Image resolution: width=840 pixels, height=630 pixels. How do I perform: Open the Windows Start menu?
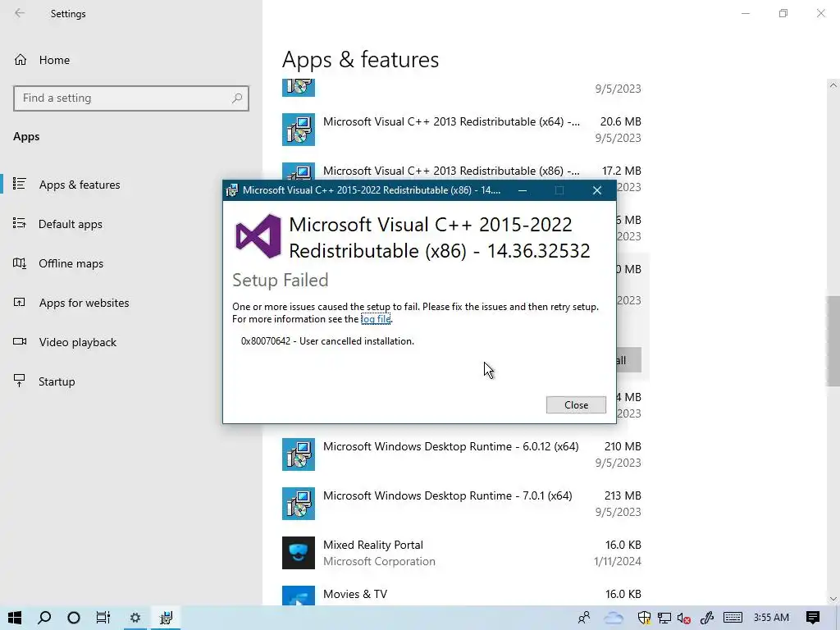[15, 618]
